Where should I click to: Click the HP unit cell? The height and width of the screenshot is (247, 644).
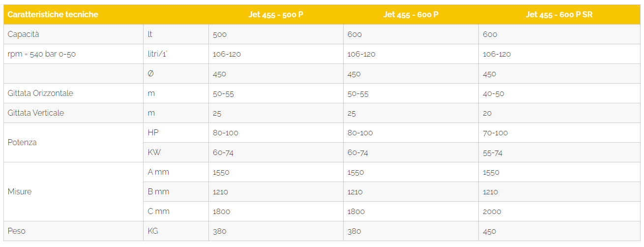point(153,133)
